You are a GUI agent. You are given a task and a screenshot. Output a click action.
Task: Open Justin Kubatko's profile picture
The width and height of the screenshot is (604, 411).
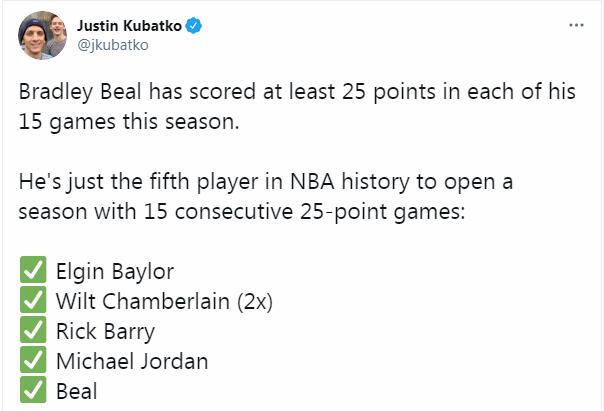click(41, 33)
